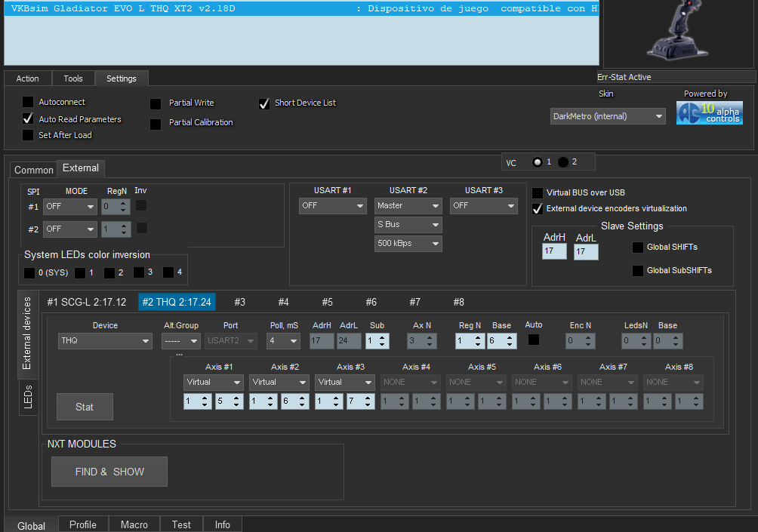Uncheck Short Device List
Image resolution: width=758 pixels, height=532 pixels.
264,103
